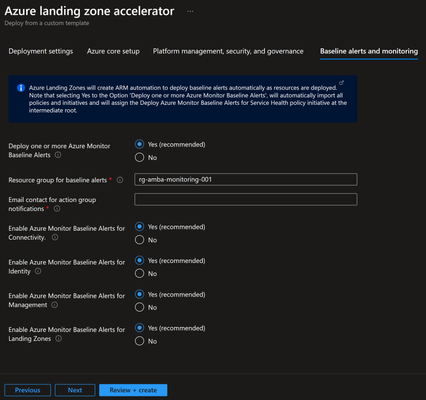The image size is (426, 400).
Task: Open the ellipsis menu beside page title
Action: (x=190, y=11)
